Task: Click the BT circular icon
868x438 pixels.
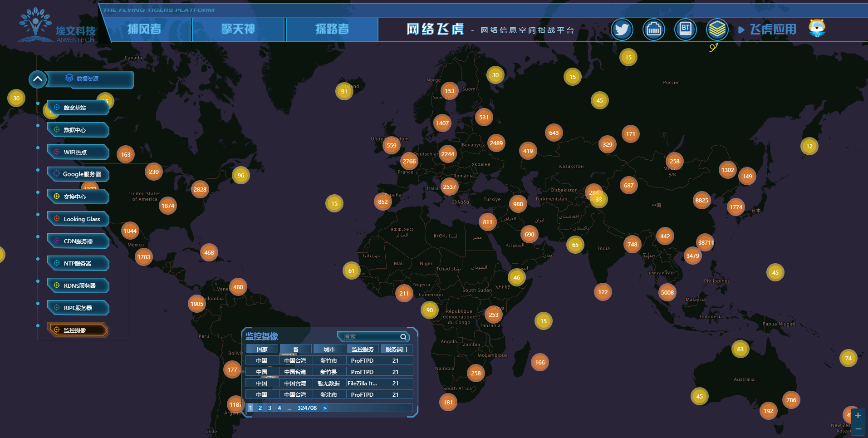Action: tap(685, 30)
